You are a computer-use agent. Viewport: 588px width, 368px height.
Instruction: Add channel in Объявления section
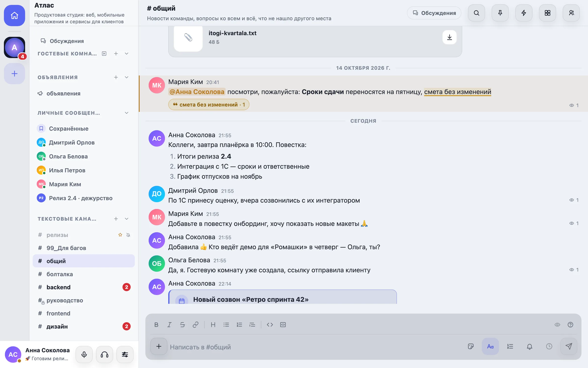pyautogui.click(x=116, y=77)
